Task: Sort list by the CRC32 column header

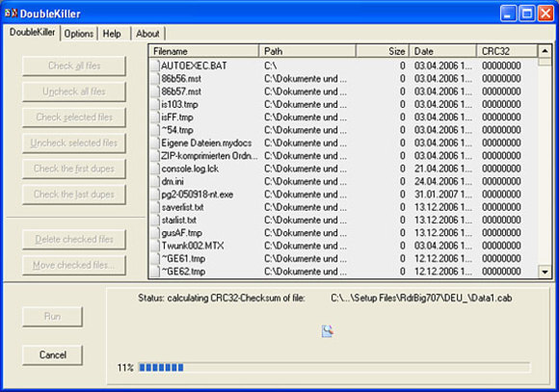Action: 507,51
